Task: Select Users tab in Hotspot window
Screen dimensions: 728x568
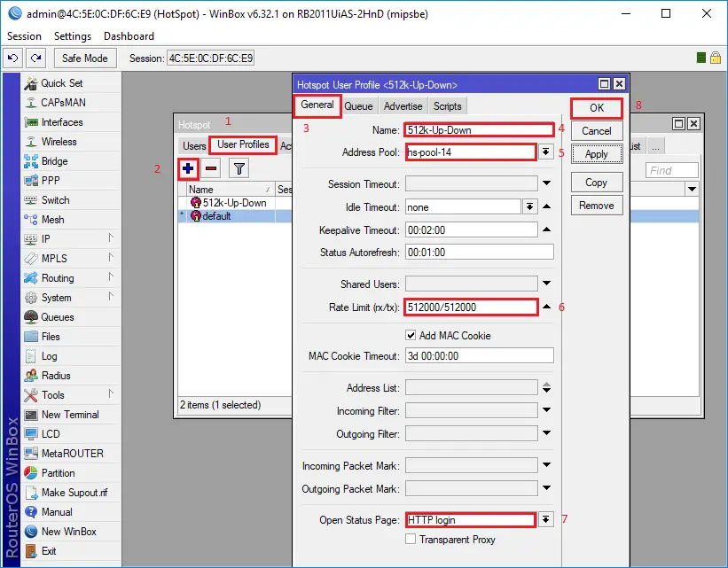Action: (194, 146)
